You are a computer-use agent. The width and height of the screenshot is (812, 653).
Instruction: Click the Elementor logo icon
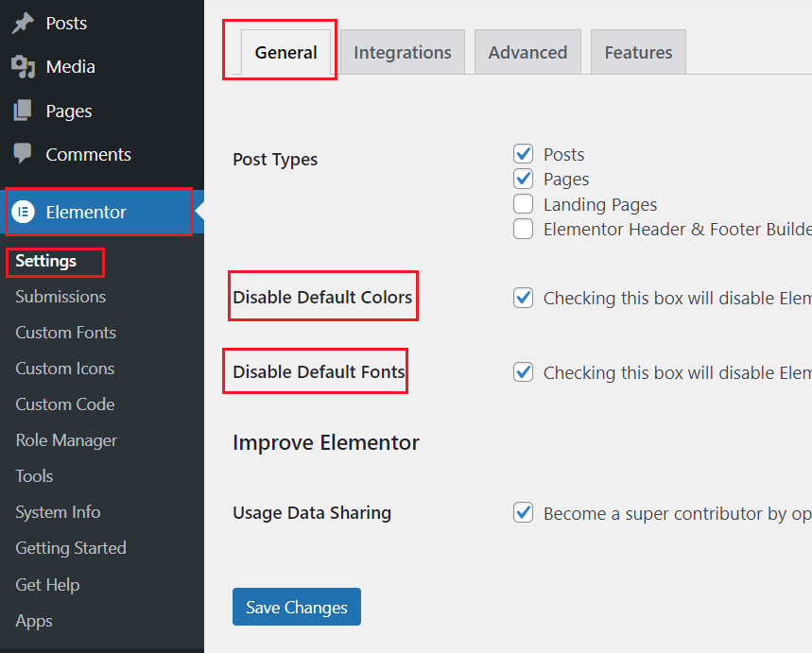24,212
